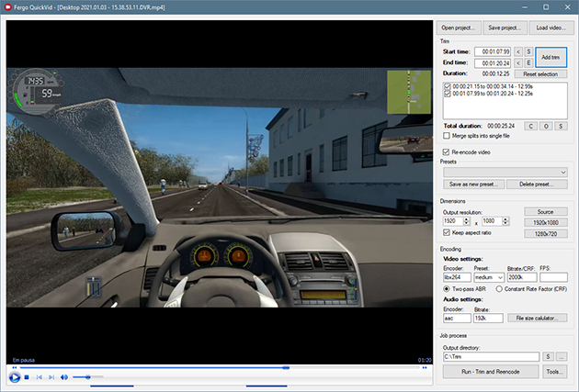
Task: Decrease output width with down arrow
Action: [x=466, y=223]
